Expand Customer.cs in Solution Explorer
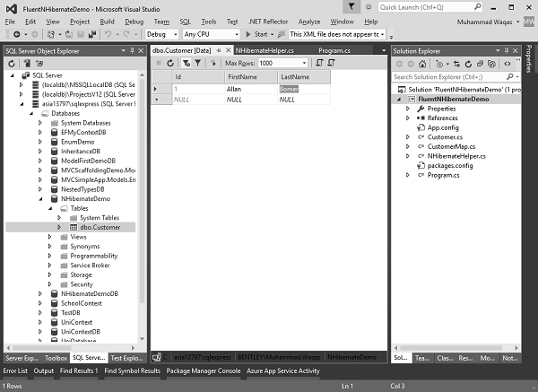 click(x=408, y=137)
